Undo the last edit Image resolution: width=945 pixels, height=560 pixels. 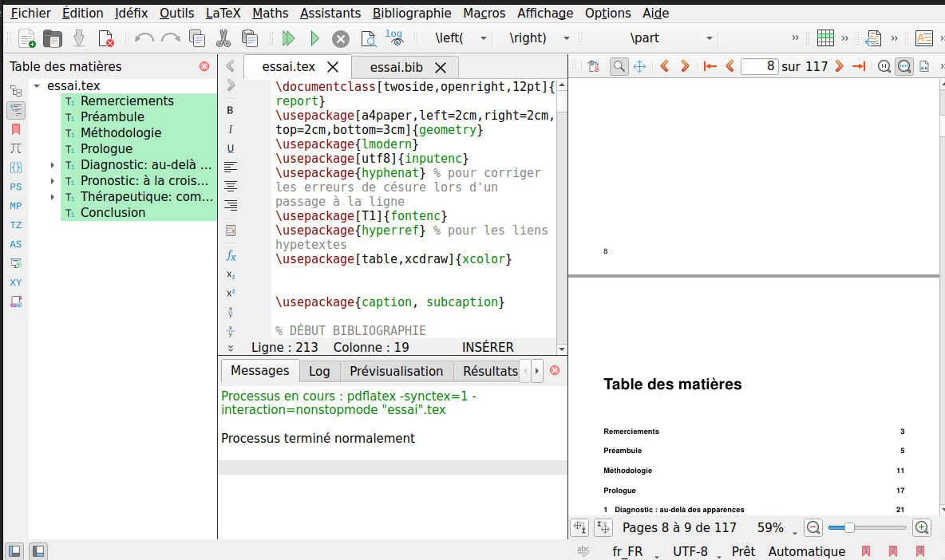144,38
